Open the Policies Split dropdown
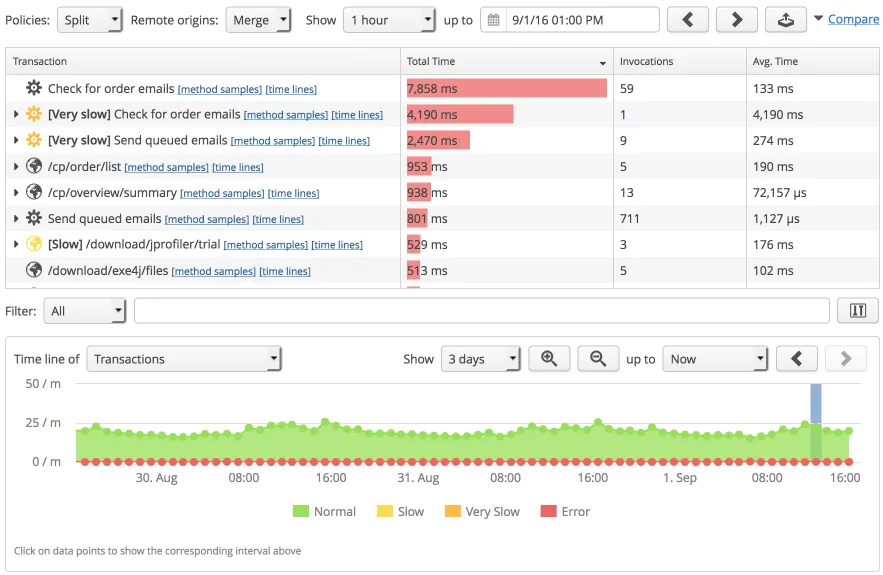 click(90, 20)
